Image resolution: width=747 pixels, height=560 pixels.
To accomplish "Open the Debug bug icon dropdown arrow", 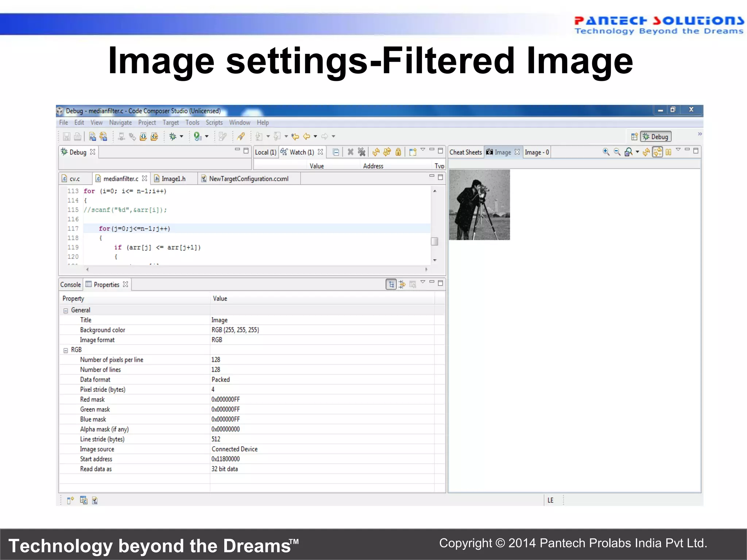I will [x=181, y=137].
